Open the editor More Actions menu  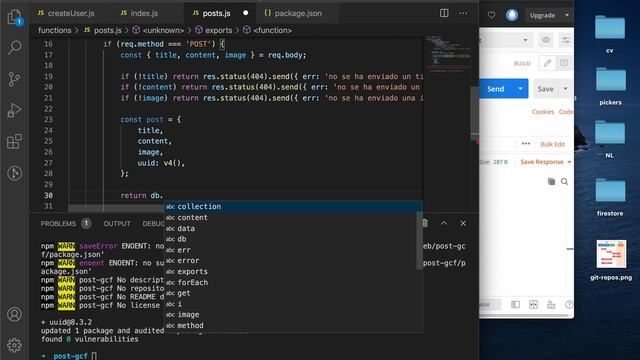coord(463,13)
